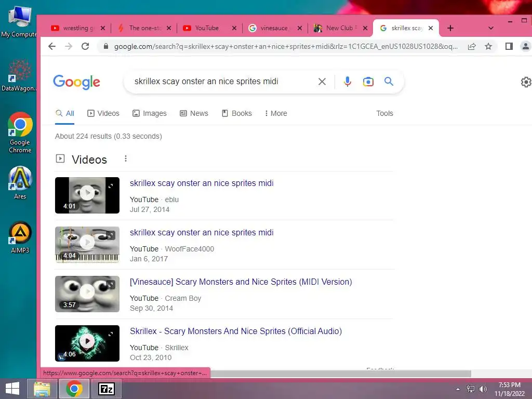Open the Chrome side panel icon

(509, 46)
